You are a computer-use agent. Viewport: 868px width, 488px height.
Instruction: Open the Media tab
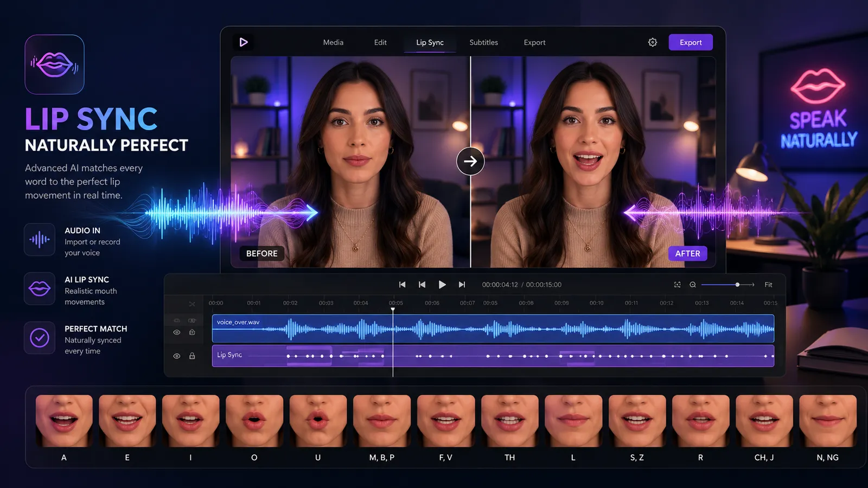pyautogui.click(x=333, y=42)
